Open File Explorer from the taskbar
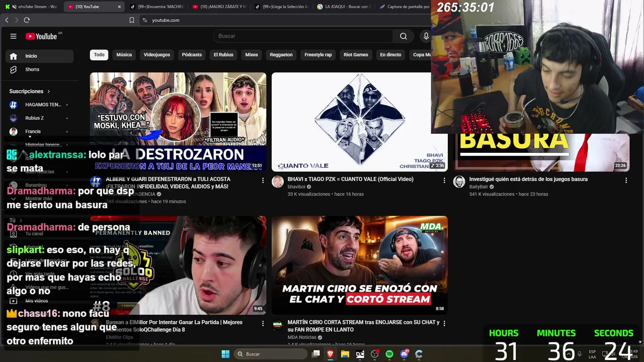This screenshot has width=644, height=362. pyautogui.click(x=345, y=354)
